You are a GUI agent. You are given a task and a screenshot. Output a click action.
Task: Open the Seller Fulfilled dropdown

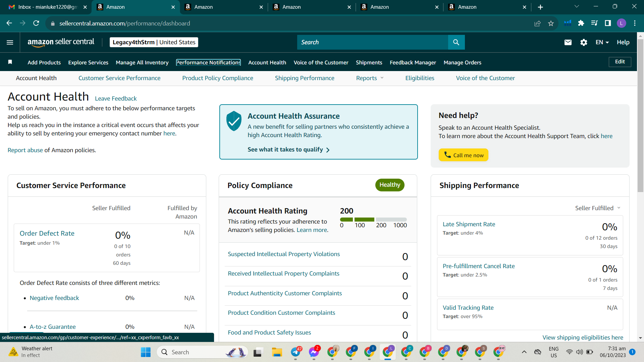click(x=598, y=208)
